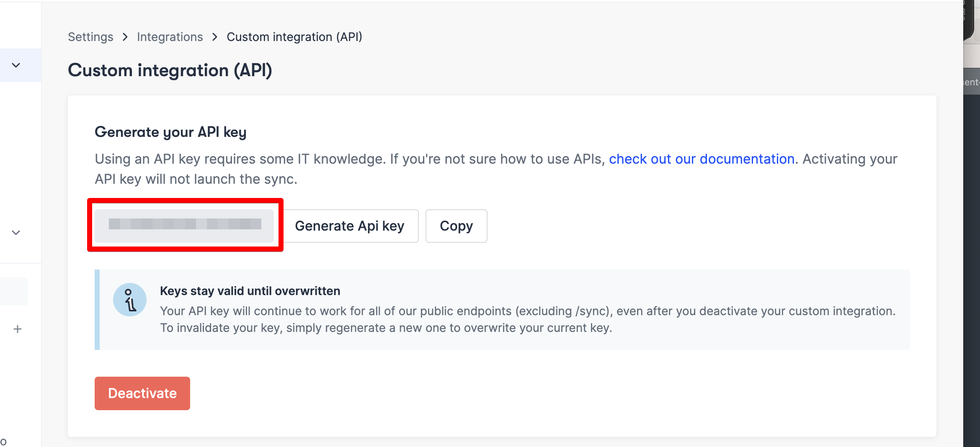The image size is (980, 447).
Task: Expand the lower sidebar chevron arrow
Action: coord(16,233)
